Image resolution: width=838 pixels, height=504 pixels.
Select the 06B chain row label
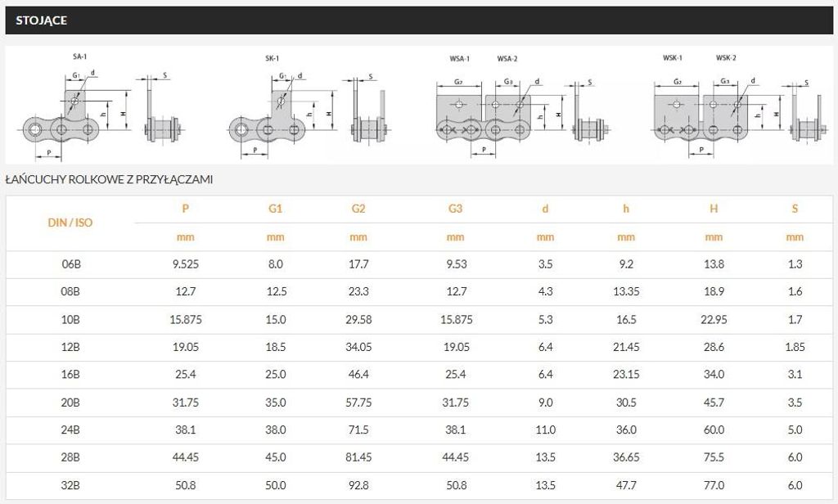tap(70, 264)
